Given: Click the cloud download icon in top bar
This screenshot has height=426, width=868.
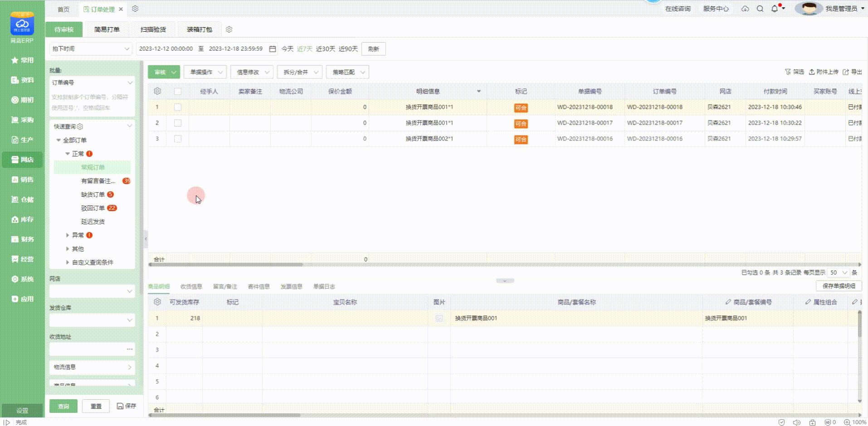Looking at the screenshot, I should coord(745,9).
